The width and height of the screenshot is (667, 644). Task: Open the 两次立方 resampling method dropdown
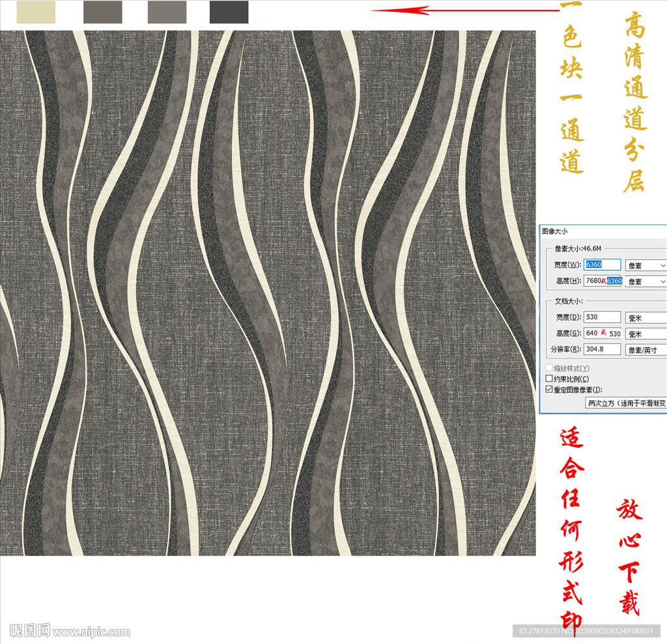pos(626,403)
